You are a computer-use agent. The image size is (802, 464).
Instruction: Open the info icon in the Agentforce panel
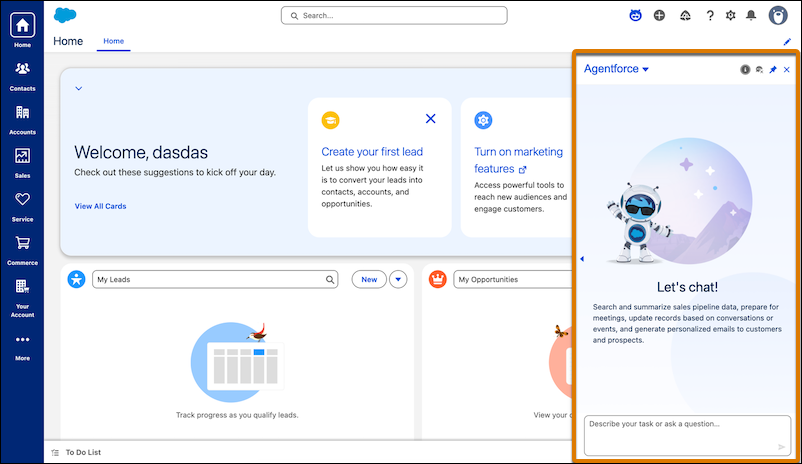point(745,70)
